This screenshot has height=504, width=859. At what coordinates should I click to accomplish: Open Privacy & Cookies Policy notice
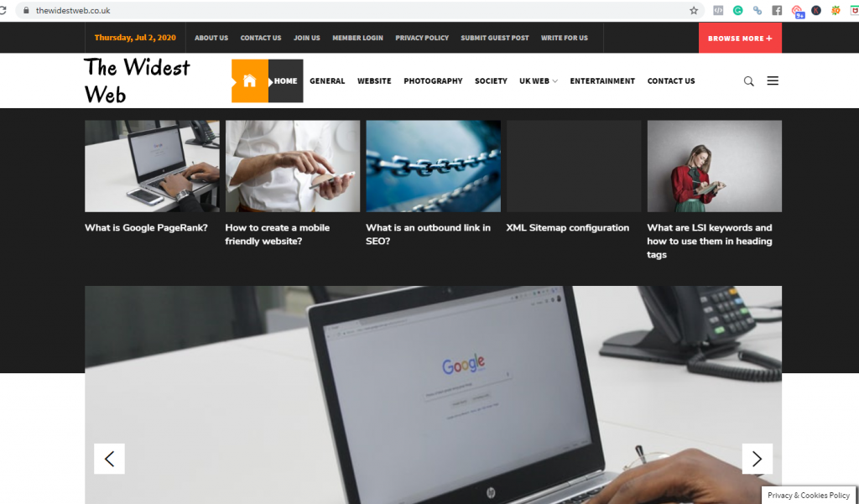[809, 496]
